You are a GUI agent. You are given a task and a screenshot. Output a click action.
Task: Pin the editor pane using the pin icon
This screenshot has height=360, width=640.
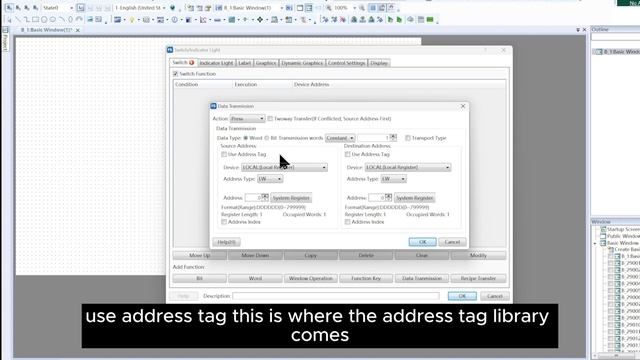click(x=578, y=30)
